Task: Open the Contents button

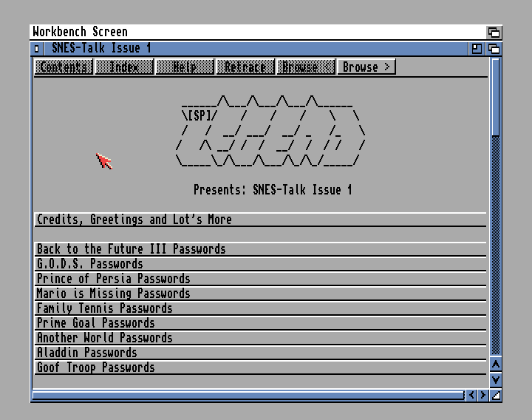Action: [64, 67]
